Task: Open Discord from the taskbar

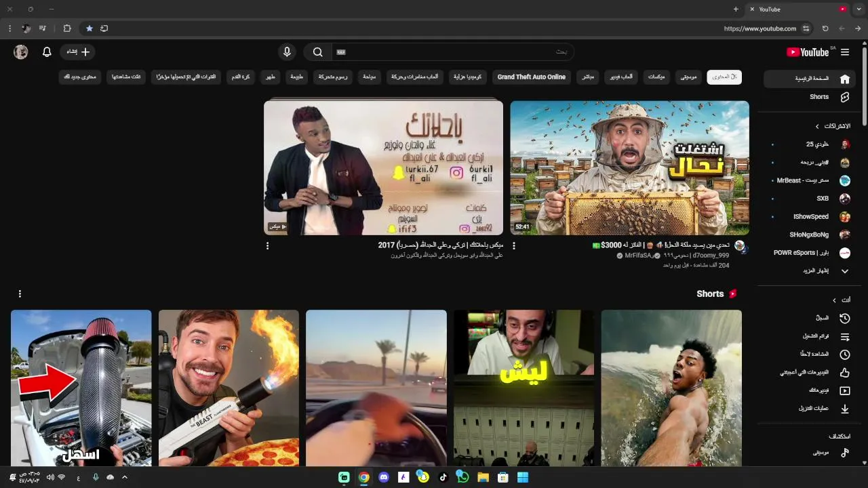Action: pyautogui.click(x=384, y=477)
